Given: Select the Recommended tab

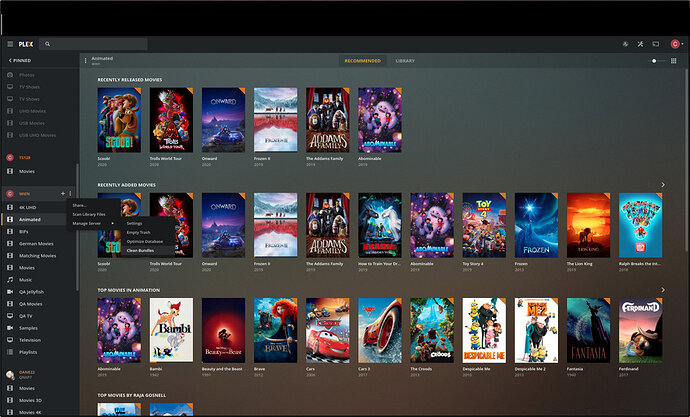Looking at the screenshot, I should [x=363, y=61].
